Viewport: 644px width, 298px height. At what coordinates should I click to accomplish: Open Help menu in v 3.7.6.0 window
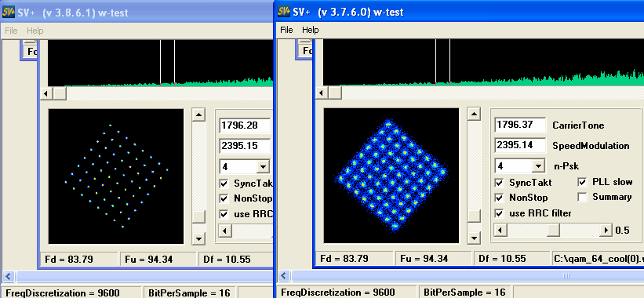[x=310, y=30]
